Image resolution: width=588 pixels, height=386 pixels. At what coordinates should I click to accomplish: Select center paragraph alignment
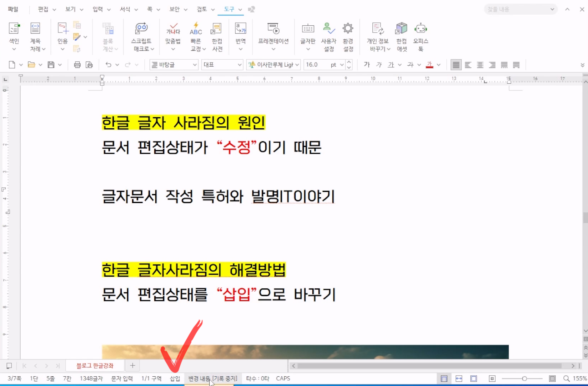[480, 65]
